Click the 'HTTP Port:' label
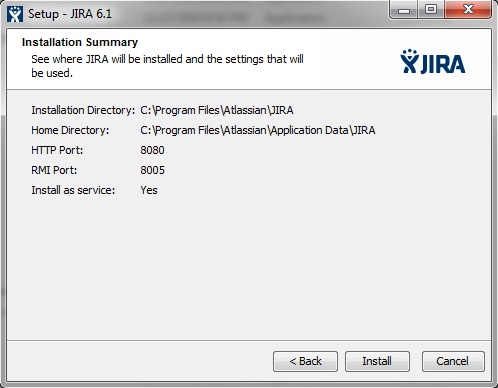 pos(57,150)
